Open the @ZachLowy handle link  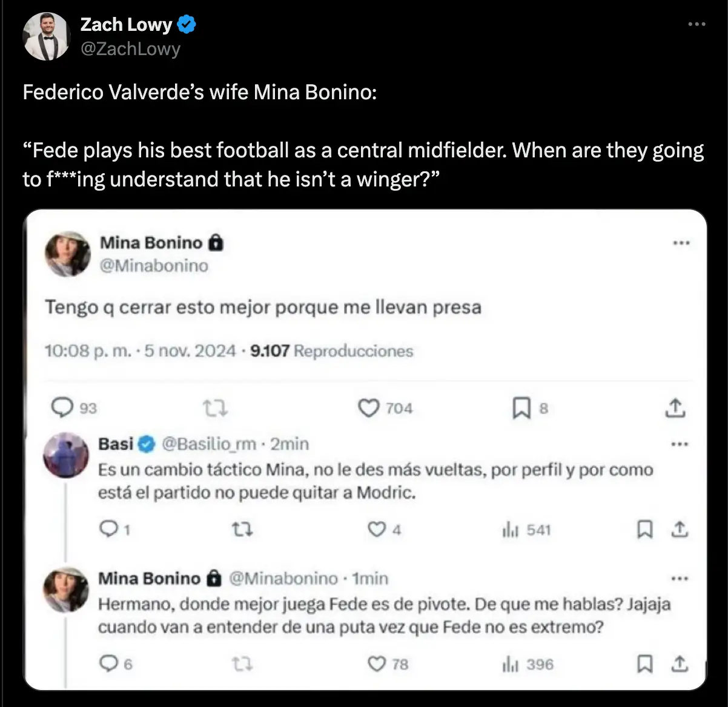[x=130, y=48]
